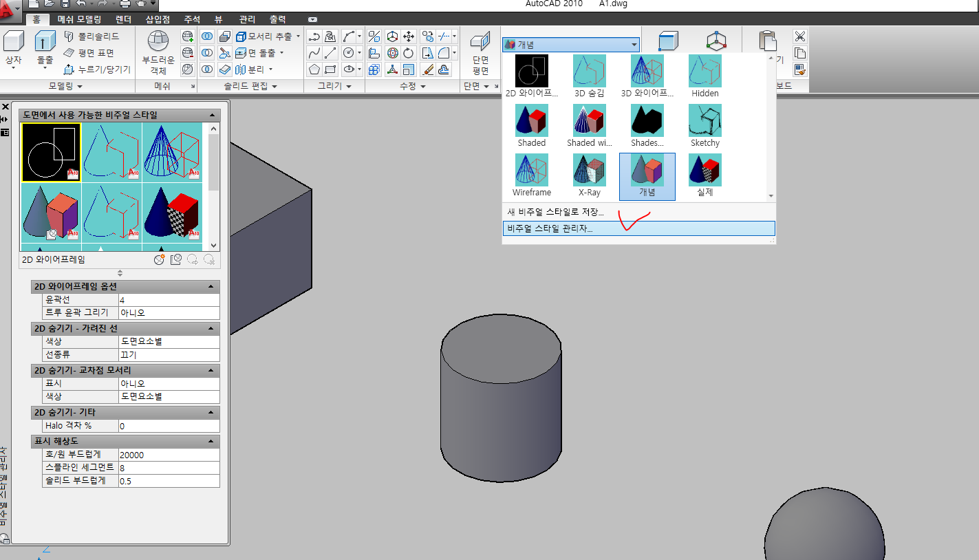Switch to the 주석 tab

coord(192,20)
